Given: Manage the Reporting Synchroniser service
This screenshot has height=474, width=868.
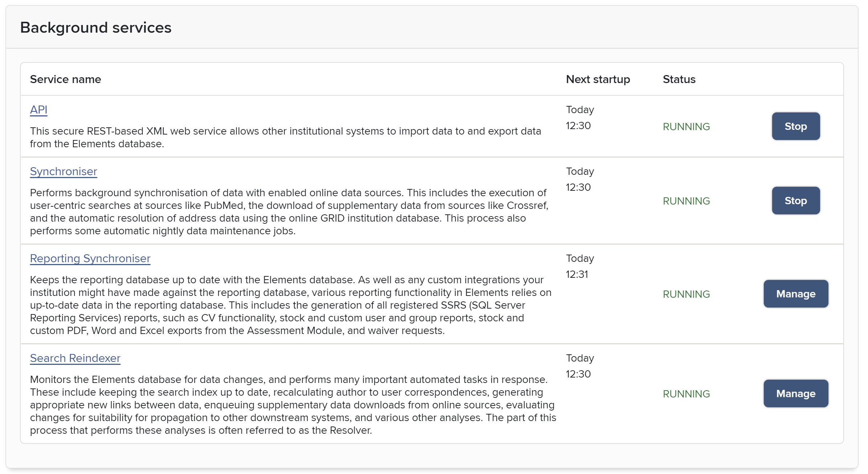Looking at the screenshot, I should point(795,294).
